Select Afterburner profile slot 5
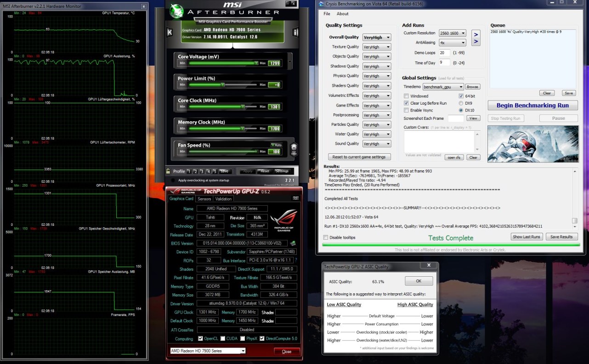 pos(215,171)
